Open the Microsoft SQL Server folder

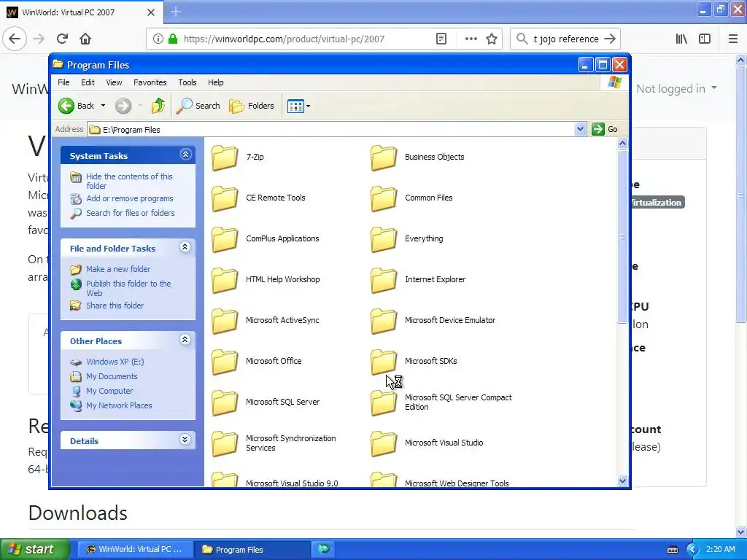266,402
